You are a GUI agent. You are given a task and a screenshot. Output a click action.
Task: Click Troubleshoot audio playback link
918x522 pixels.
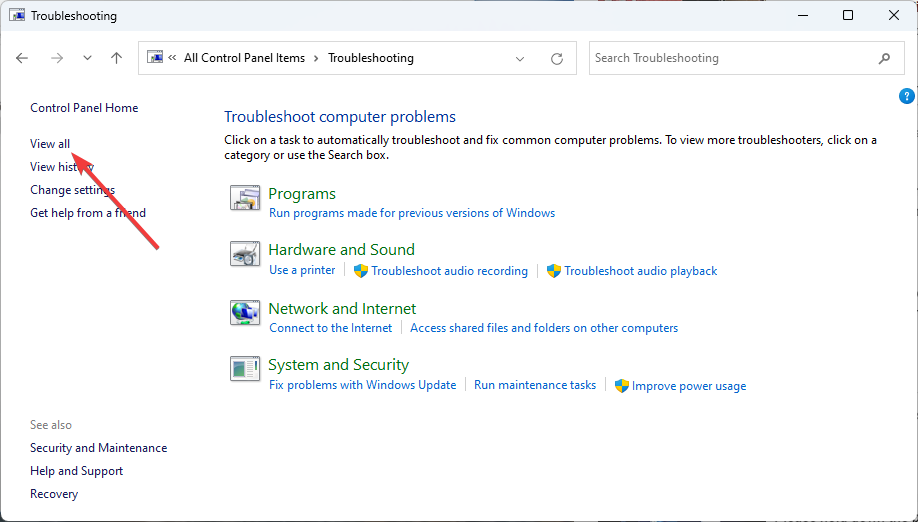(640, 271)
